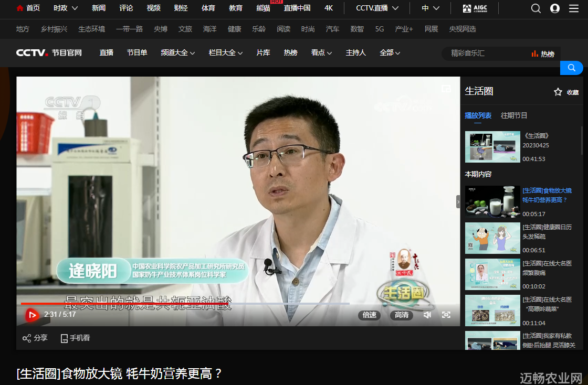Open 直播中国 in the top menu
The width and height of the screenshot is (588, 385).
coord(297,8)
